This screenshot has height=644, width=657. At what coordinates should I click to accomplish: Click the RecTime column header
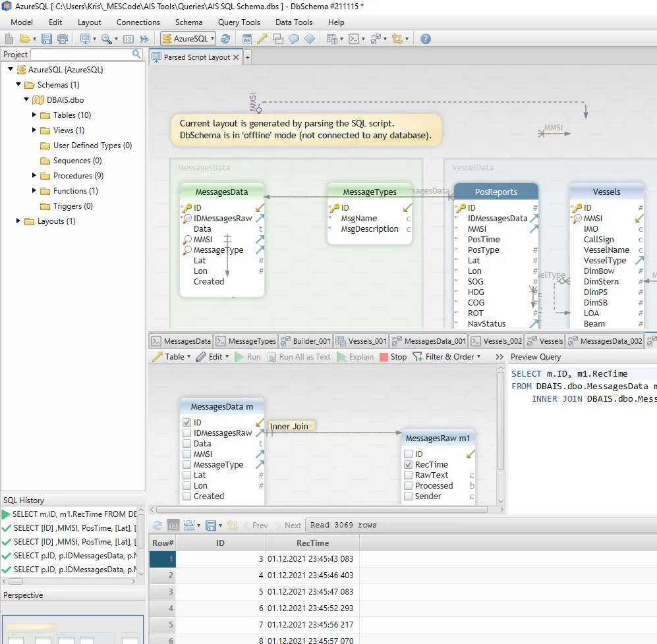coord(312,543)
